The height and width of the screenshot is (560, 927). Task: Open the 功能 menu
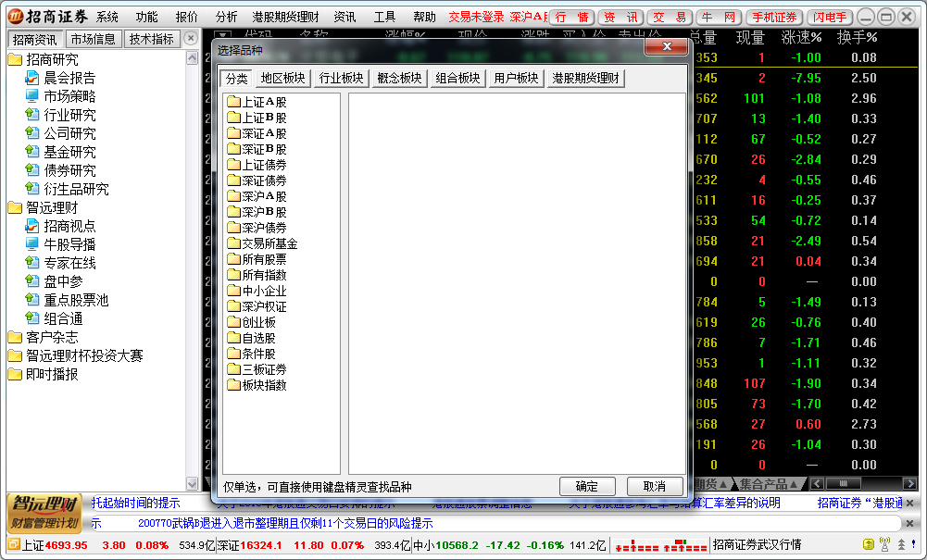tap(146, 17)
